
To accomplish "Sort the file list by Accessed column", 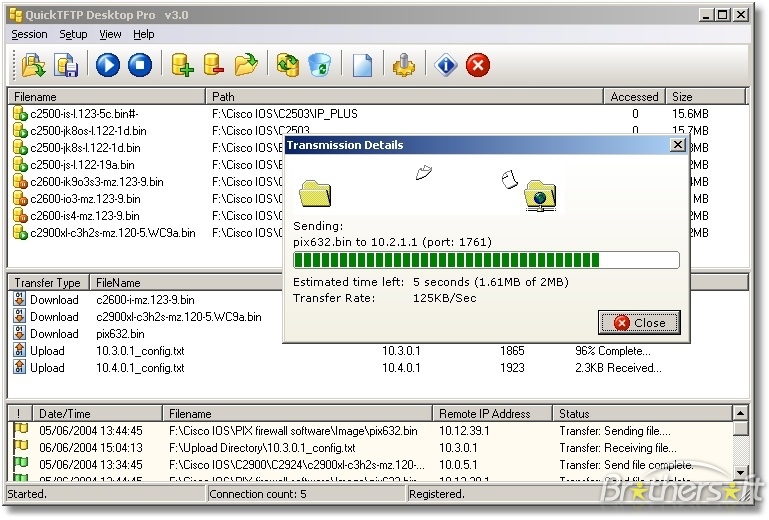I will pyautogui.click(x=634, y=97).
